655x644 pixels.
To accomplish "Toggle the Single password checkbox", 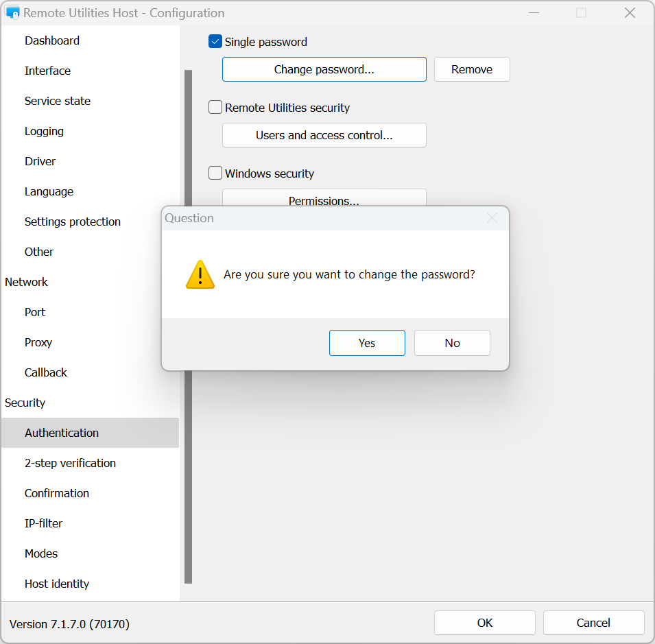I will tap(215, 42).
